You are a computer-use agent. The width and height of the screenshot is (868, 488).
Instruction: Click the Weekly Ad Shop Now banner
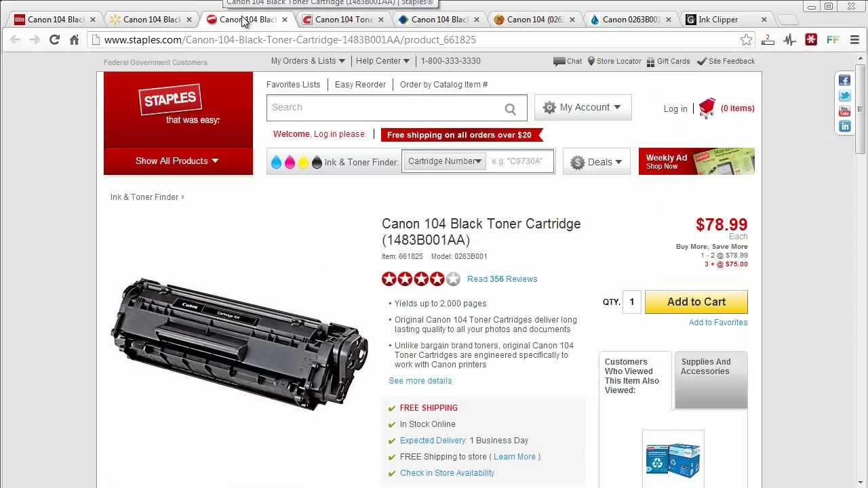tap(696, 161)
